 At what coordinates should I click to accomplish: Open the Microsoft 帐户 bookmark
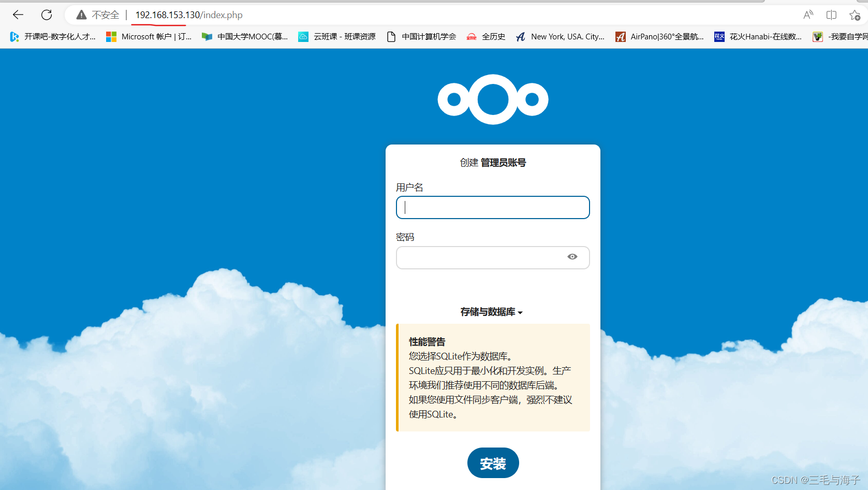tap(149, 36)
